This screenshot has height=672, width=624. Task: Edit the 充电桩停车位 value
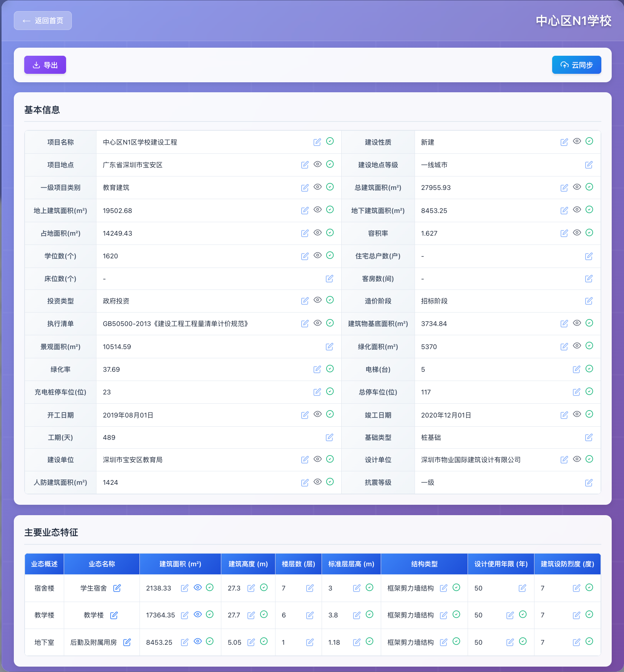pyautogui.click(x=317, y=392)
